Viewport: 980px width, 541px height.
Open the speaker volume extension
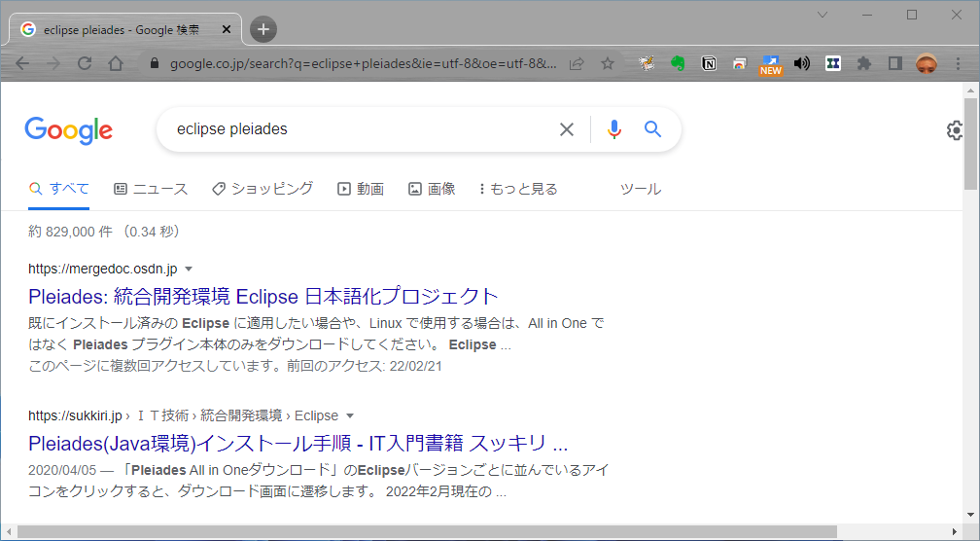click(x=802, y=63)
